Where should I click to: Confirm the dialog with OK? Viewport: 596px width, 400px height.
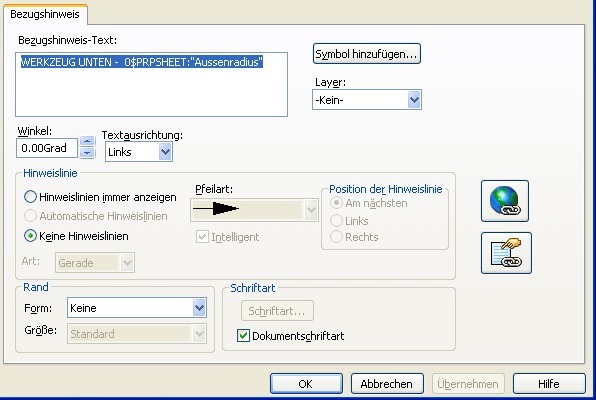tap(306, 384)
